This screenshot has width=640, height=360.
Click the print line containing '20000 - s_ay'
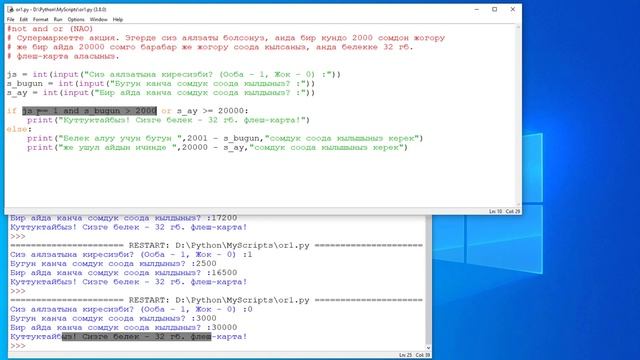tap(217, 147)
